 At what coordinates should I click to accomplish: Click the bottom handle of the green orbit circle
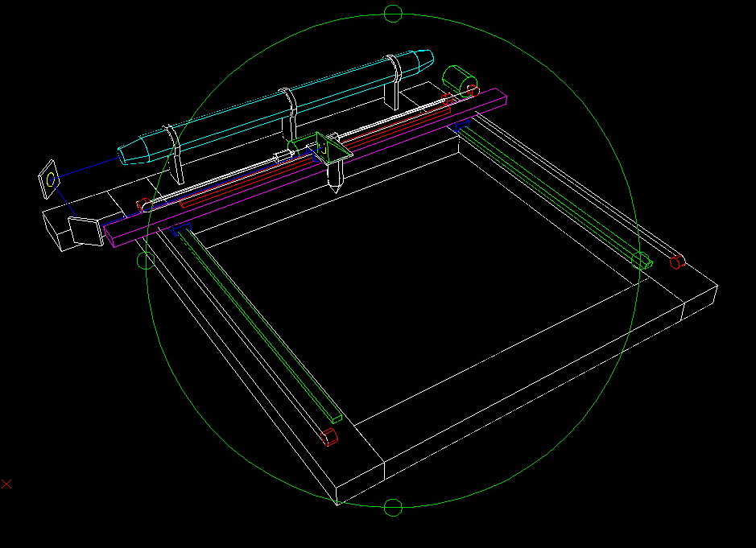pyautogui.click(x=393, y=508)
